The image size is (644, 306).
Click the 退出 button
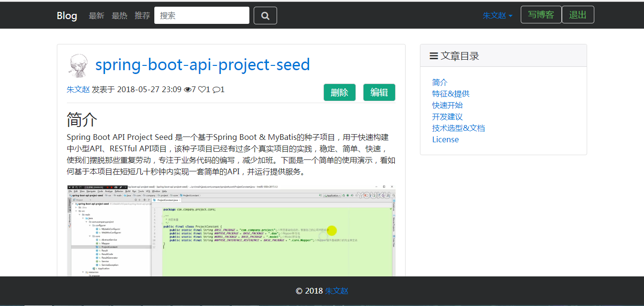pyautogui.click(x=578, y=14)
